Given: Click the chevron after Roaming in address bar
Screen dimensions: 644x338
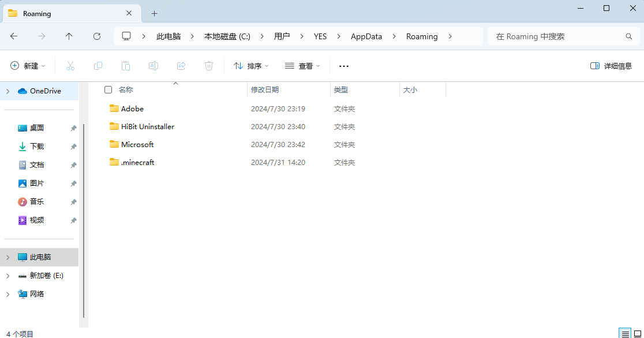Looking at the screenshot, I should coord(450,36).
